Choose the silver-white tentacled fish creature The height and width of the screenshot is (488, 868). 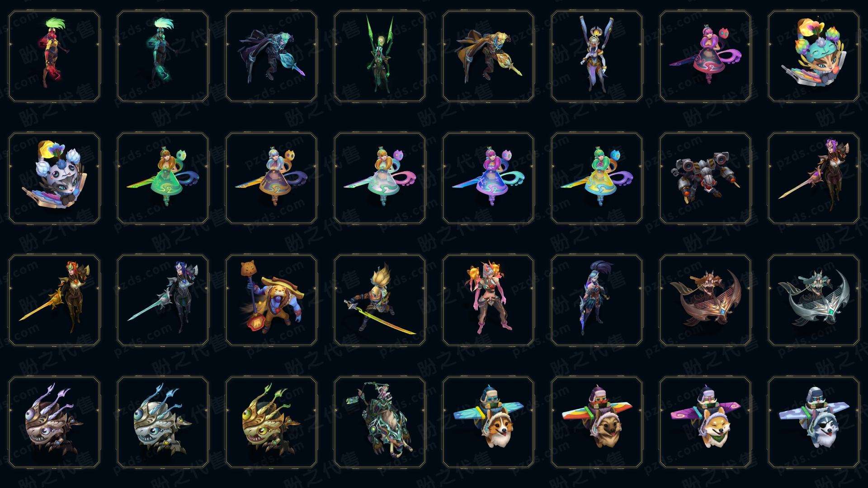[x=163, y=422]
